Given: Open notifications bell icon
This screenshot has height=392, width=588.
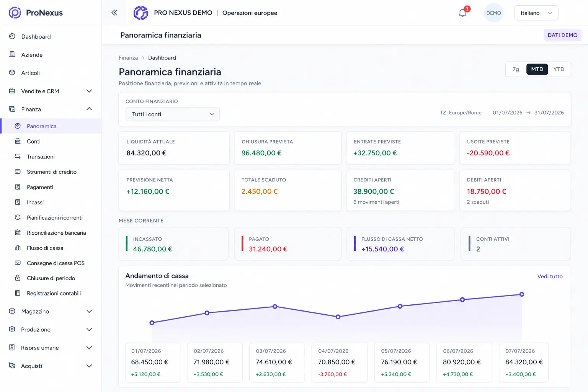Looking at the screenshot, I should coord(462,13).
